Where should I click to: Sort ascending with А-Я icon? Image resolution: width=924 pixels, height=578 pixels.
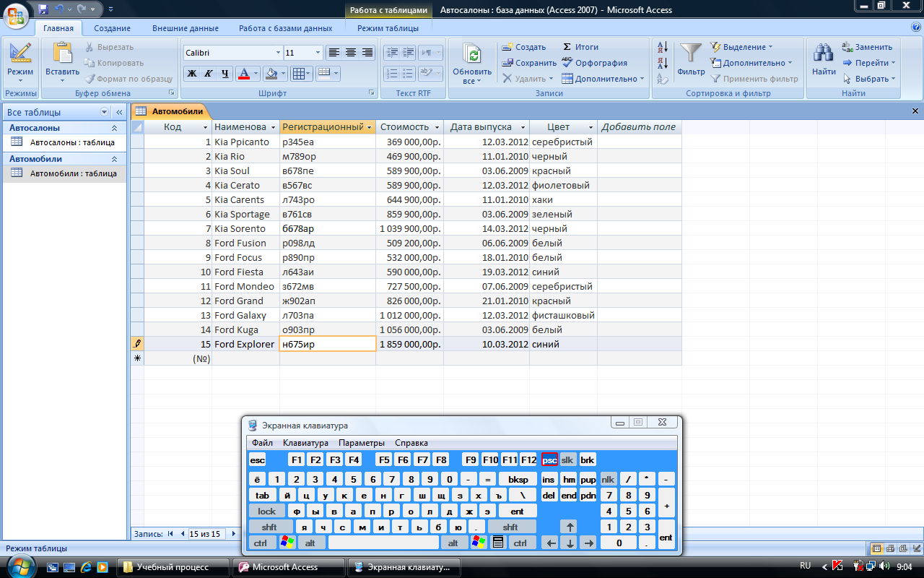(663, 48)
